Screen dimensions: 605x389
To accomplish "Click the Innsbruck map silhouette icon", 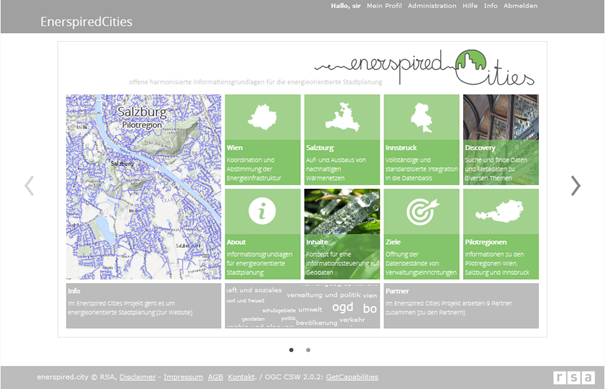I will click(421, 117).
